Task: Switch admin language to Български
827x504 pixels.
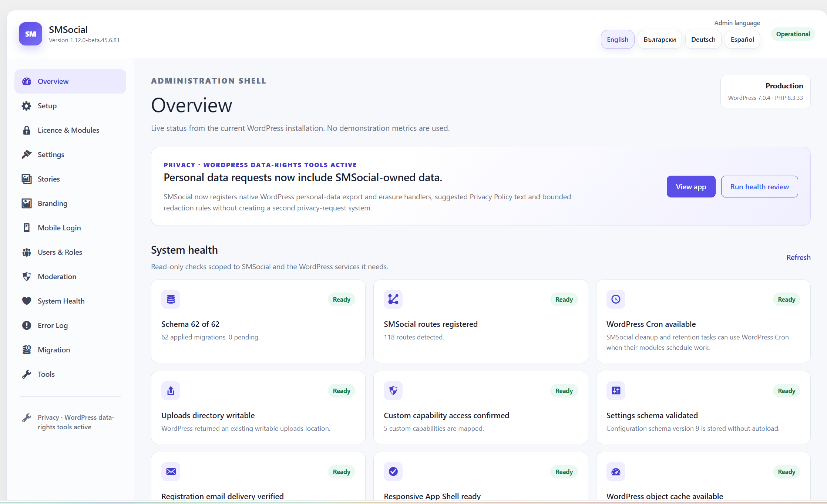Action: tap(660, 40)
